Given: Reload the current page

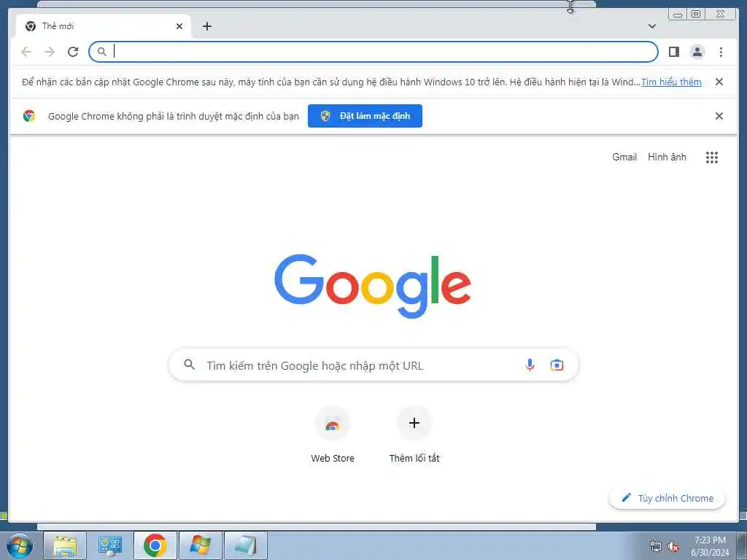Looking at the screenshot, I should (73, 52).
